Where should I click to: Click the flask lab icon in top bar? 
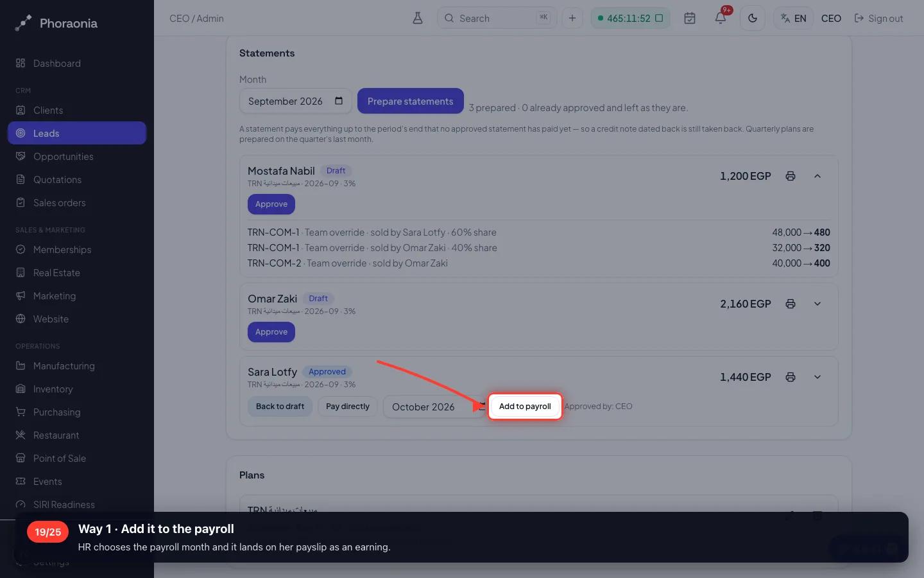pos(418,18)
